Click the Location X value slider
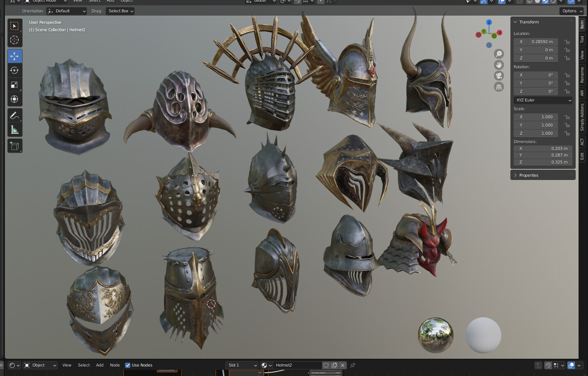The image size is (588, 376). [535, 42]
